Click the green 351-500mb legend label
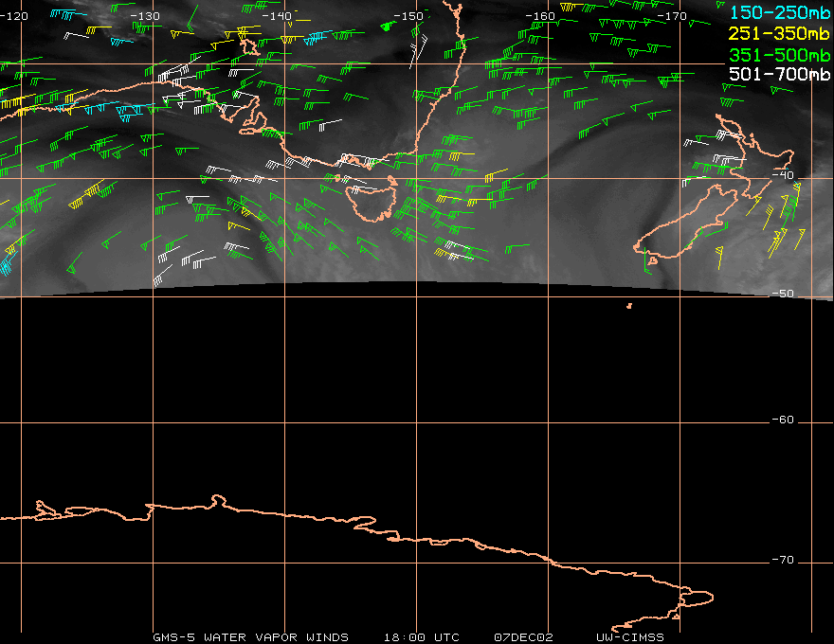 [779, 55]
